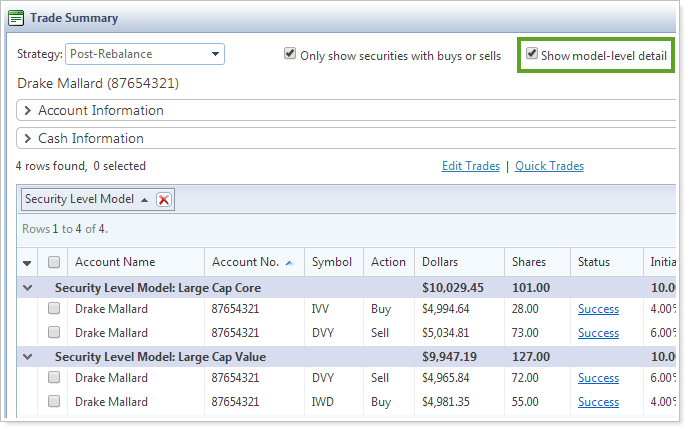Sort by the Symbol column header

(x=332, y=262)
